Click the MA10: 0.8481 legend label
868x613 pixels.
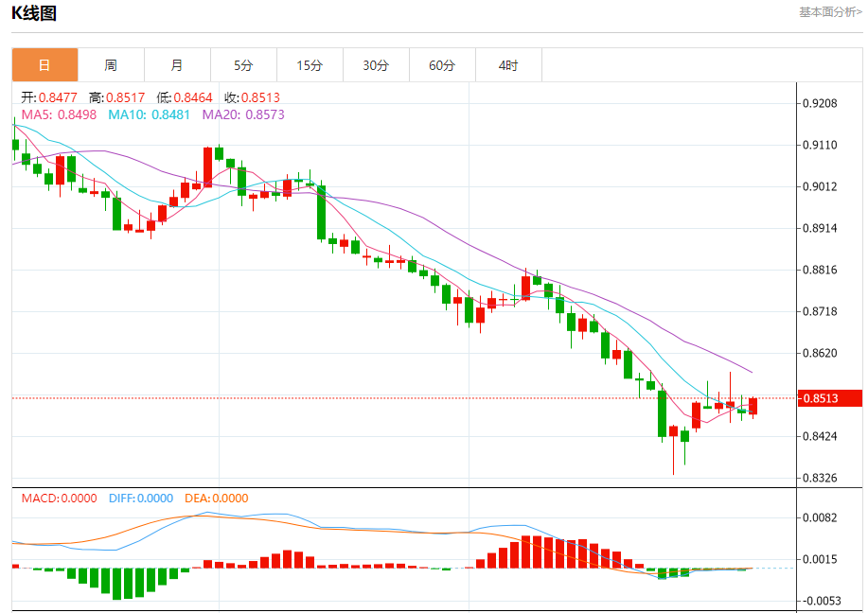(x=149, y=114)
